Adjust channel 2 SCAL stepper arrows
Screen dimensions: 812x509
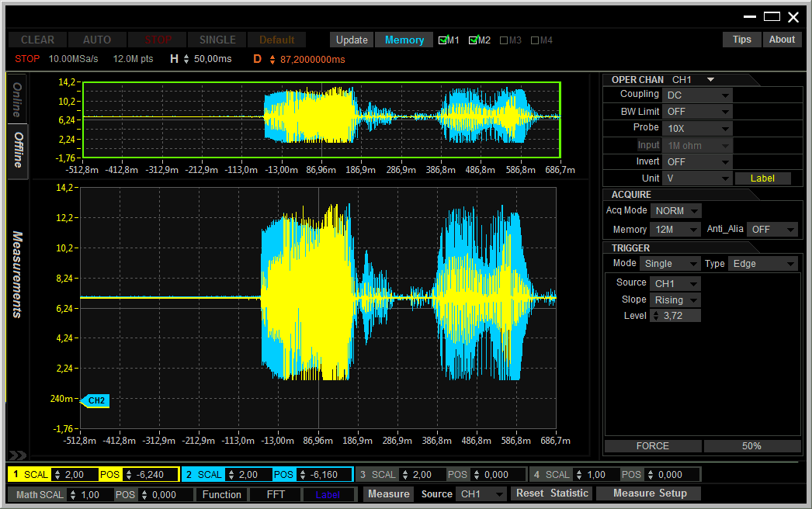click(x=231, y=474)
